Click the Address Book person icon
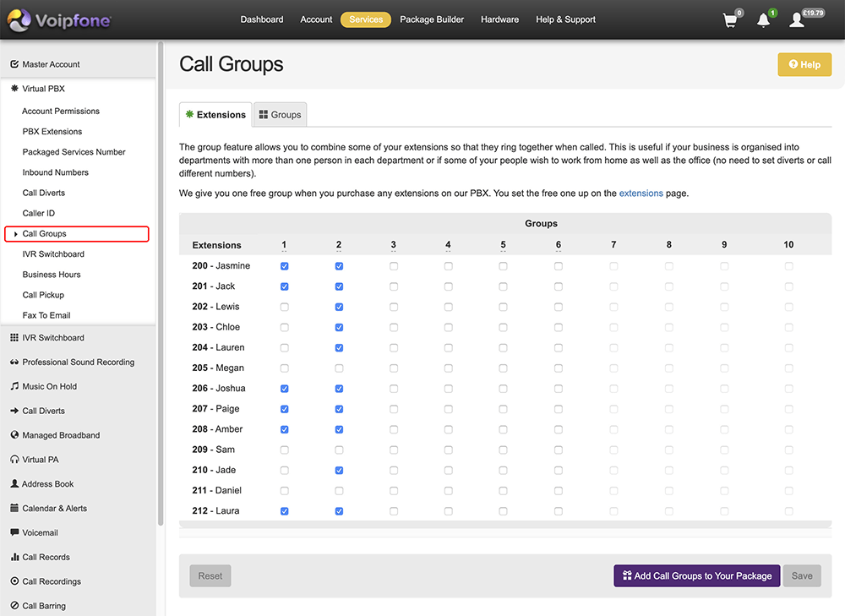The image size is (845, 616). pos(14,484)
